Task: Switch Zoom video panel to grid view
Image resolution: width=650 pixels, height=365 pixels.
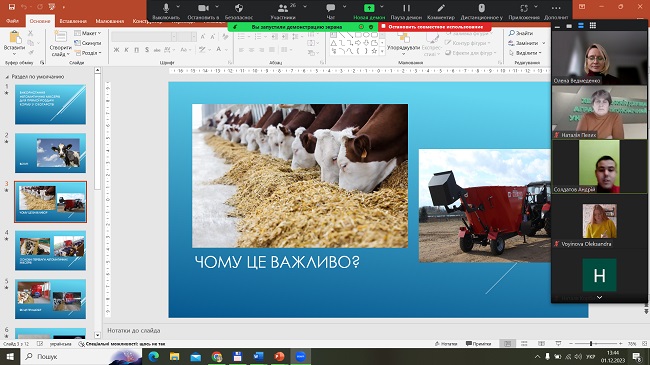Action: pos(593,25)
